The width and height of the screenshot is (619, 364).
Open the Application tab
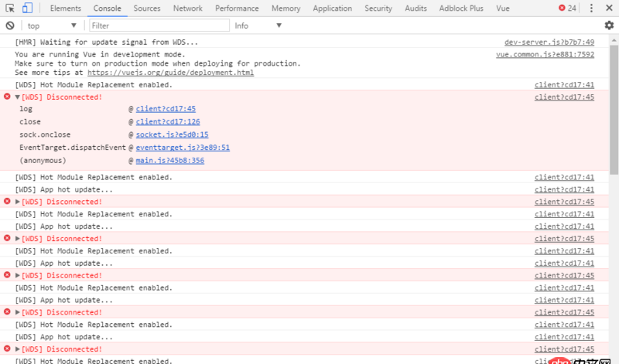(x=333, y=9)
